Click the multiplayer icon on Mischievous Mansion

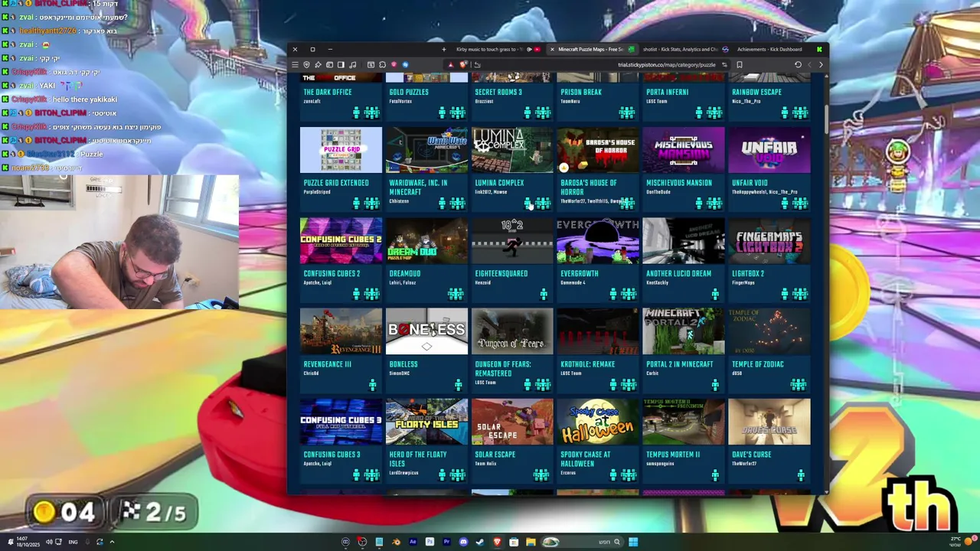coord(714,203)
